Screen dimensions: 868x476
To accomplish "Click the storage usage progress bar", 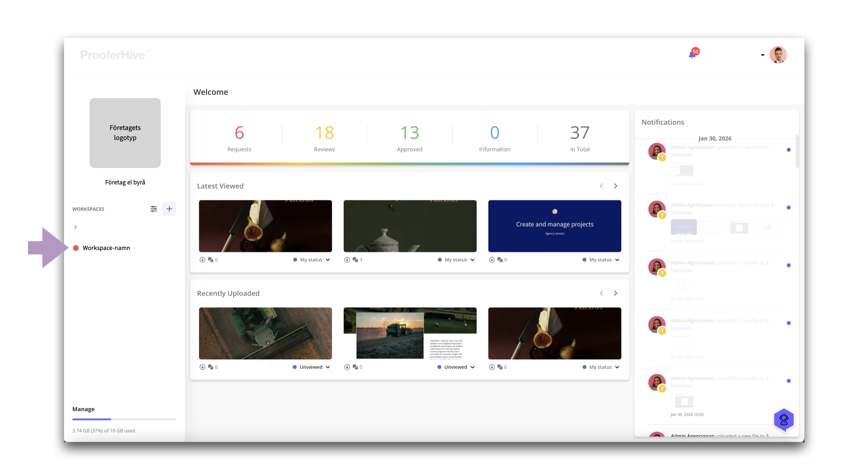I will tap(124, 419).
